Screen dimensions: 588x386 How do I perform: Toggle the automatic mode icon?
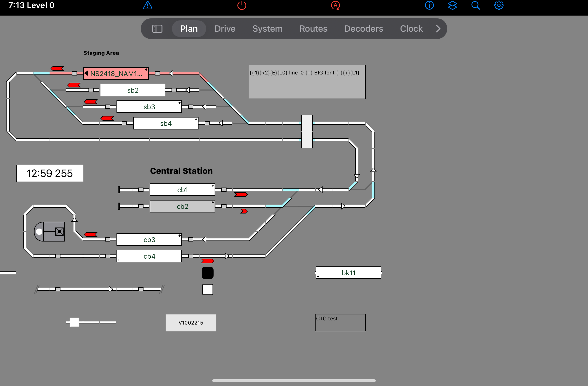[335, 5]
